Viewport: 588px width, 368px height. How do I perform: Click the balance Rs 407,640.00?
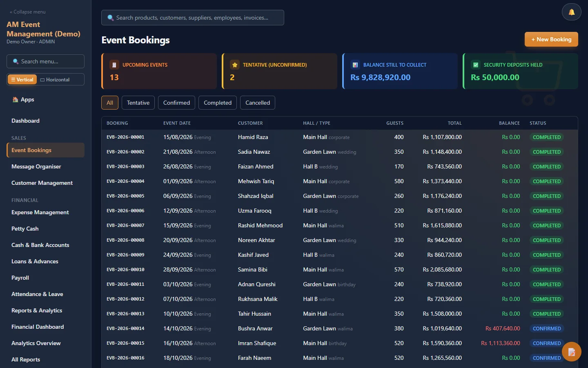(x=503, y=328)
